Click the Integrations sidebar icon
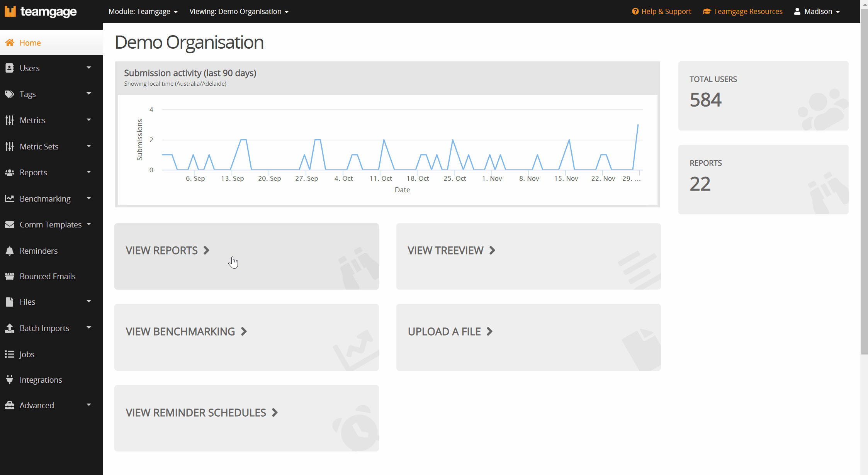 point(10,380)
